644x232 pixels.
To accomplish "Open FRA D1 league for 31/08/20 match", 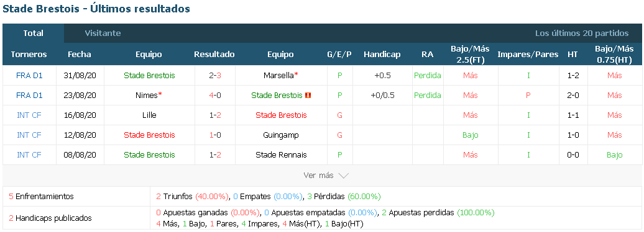I will (x=29, y=76).
